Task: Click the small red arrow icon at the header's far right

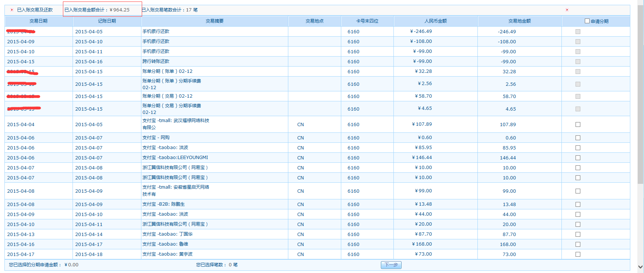Action: point(567,10)
